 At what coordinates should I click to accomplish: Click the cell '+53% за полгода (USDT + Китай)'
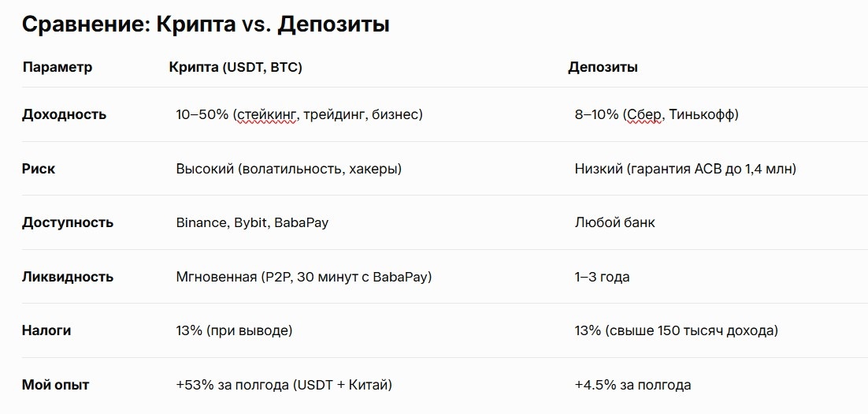tap(284, 385)
